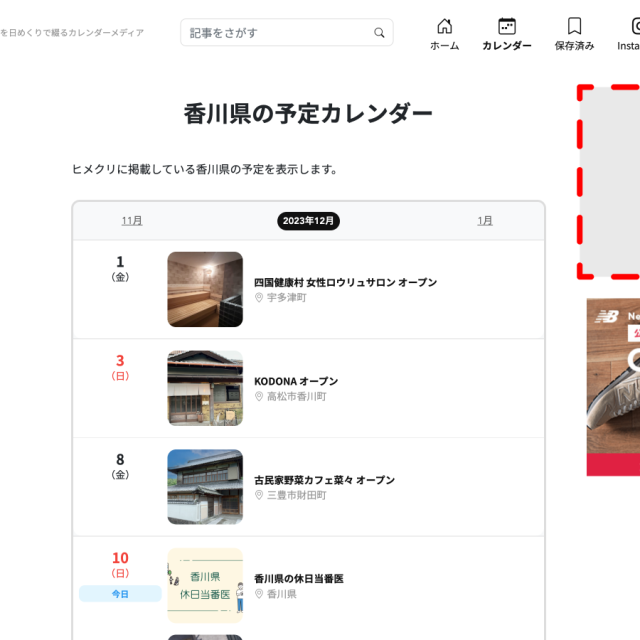The image size is (640, 640).
Task: Open KODONA オープン event title
Action: 296,381
